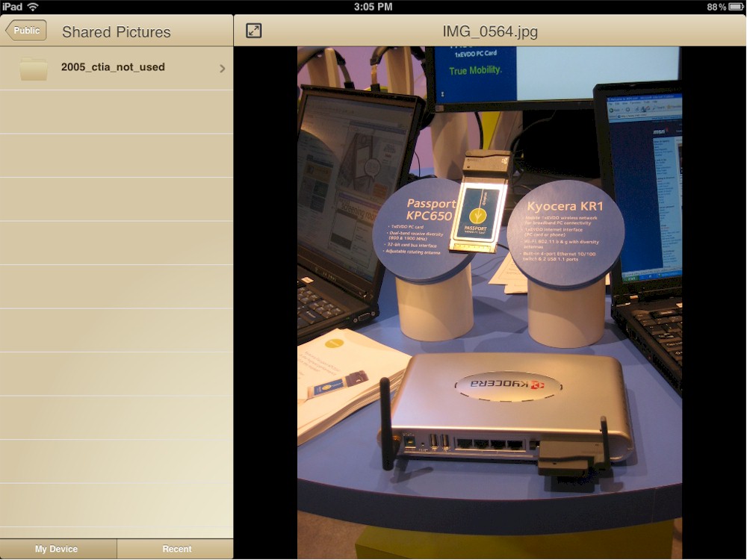Tap the IMG_0564.jpg title text
The image size is (747, 560).
490,31
